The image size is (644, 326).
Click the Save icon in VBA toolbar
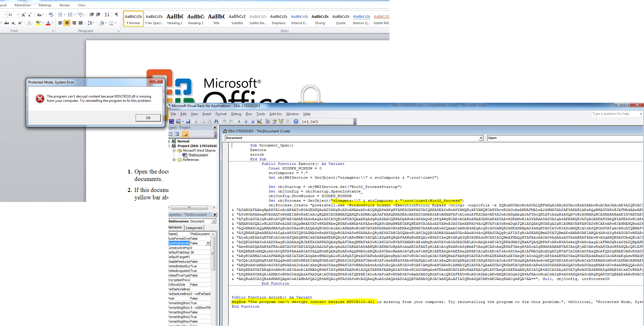click(188, 121)
